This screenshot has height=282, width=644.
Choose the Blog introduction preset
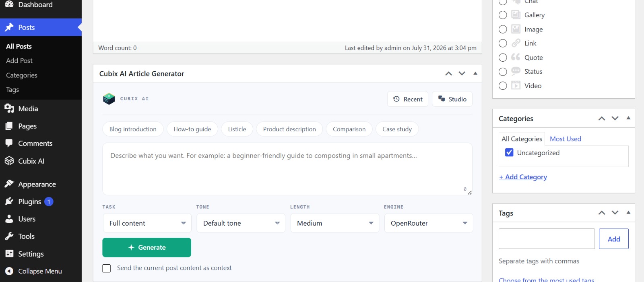tap(133, 129)
